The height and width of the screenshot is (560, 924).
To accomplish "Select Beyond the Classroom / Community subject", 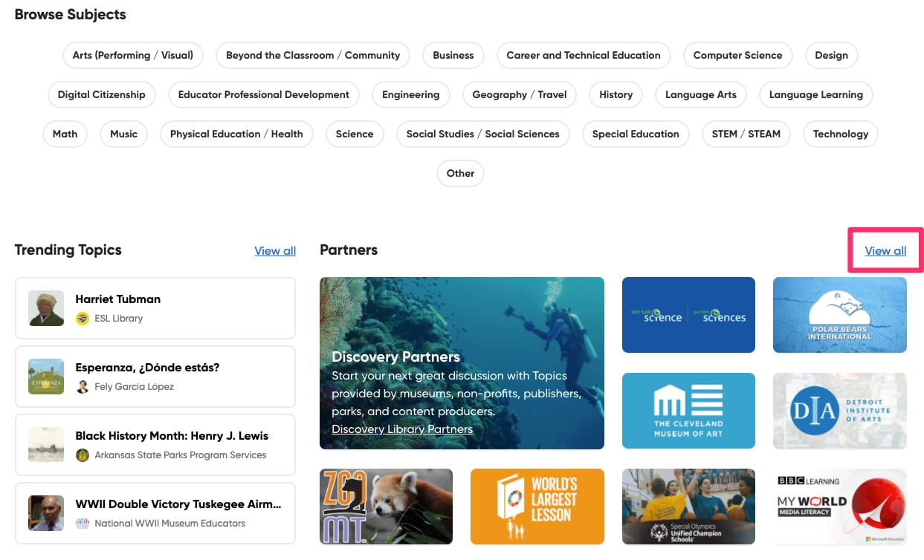I will 313,55.
